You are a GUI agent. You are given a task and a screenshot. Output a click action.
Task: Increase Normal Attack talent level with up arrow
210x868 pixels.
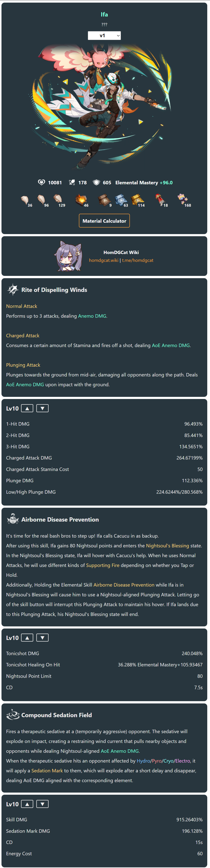tap(27, 408)
